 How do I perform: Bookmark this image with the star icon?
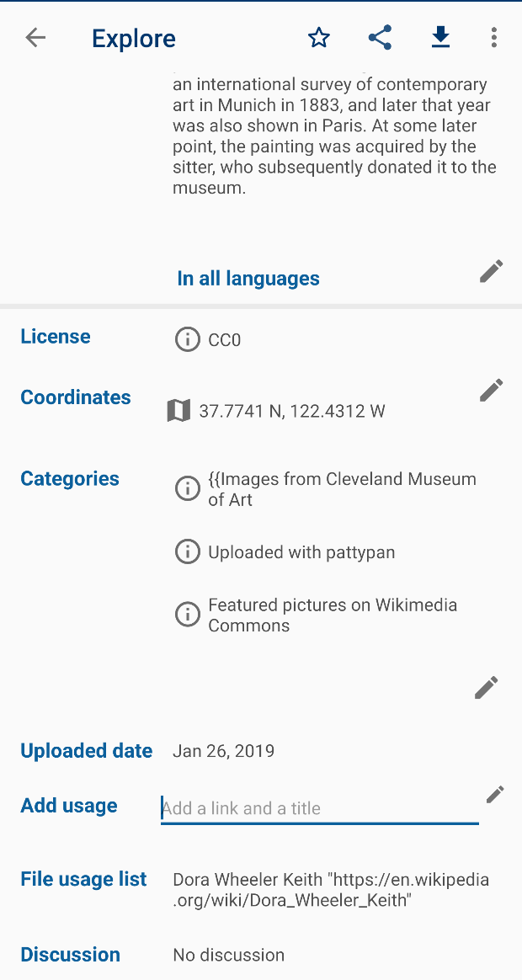(x=319, y=38)
